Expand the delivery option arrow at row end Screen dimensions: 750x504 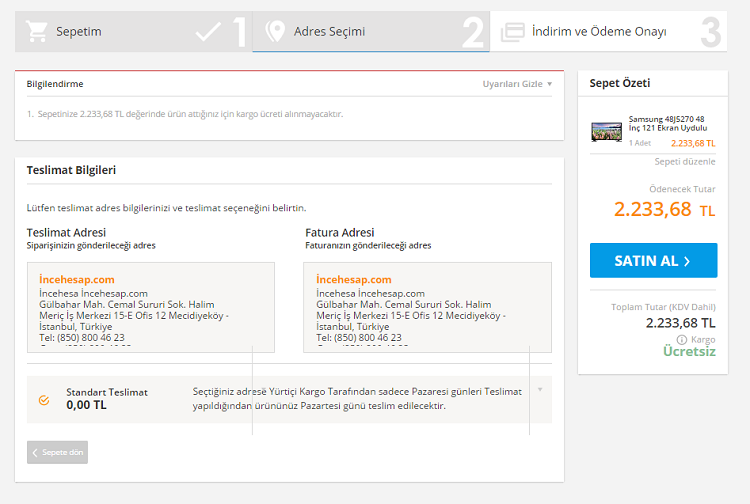coord(540,389)
